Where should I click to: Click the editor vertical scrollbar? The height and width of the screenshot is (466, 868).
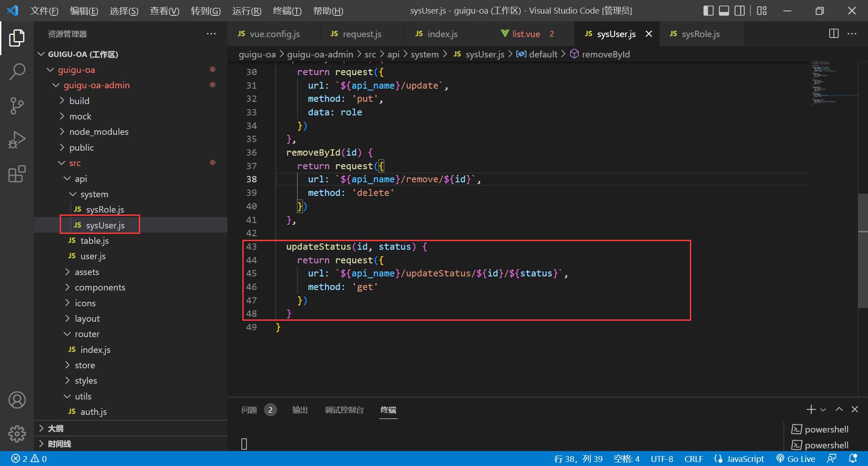[863, 251]
